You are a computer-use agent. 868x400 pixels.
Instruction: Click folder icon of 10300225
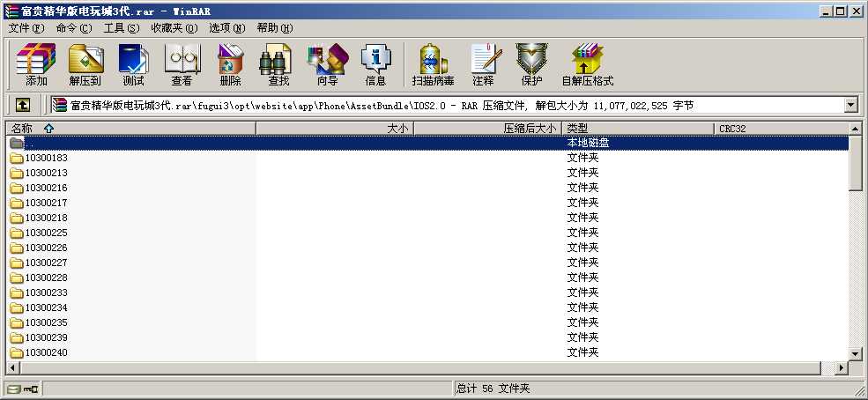pyautogui.click(x=17, y=233)
